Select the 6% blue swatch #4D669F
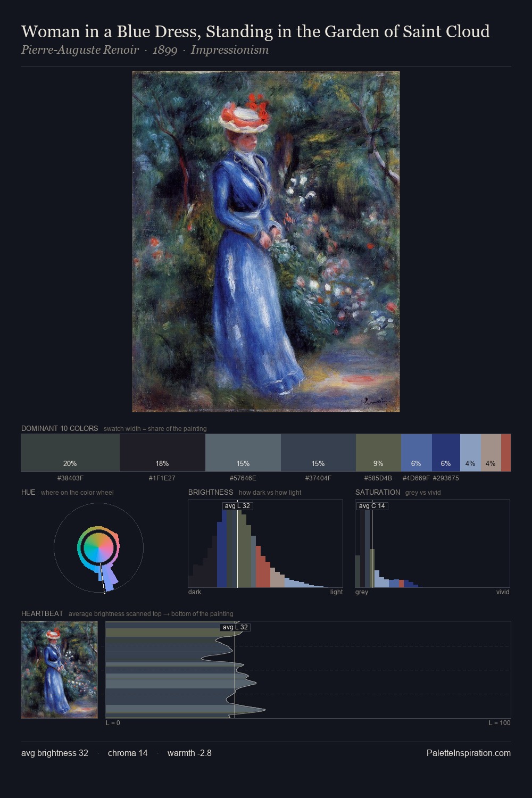 pyautogui.click(x=416, y=453)
